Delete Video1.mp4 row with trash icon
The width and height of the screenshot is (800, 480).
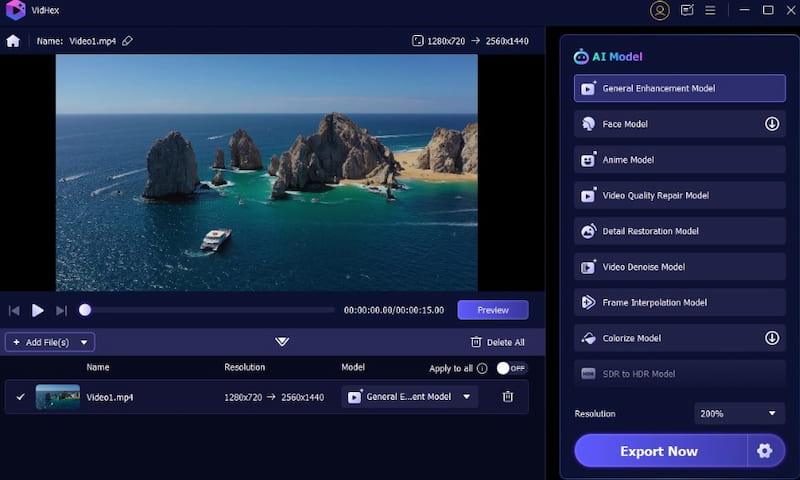tap(508, 396)
